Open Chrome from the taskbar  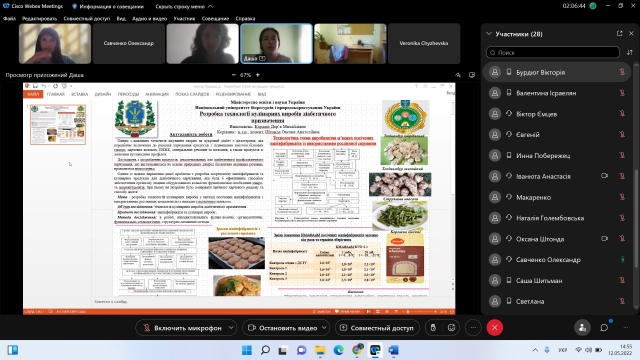click(x=357, y=350)
